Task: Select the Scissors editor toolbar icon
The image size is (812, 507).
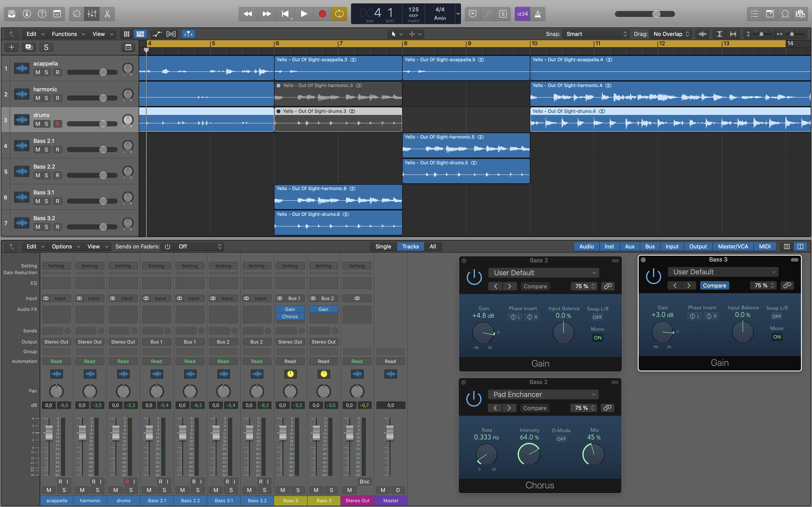Action: click(107, 14)
